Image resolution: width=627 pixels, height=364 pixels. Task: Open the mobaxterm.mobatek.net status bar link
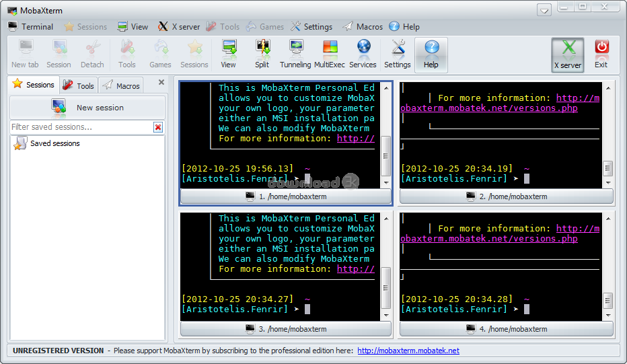point(408,351)
